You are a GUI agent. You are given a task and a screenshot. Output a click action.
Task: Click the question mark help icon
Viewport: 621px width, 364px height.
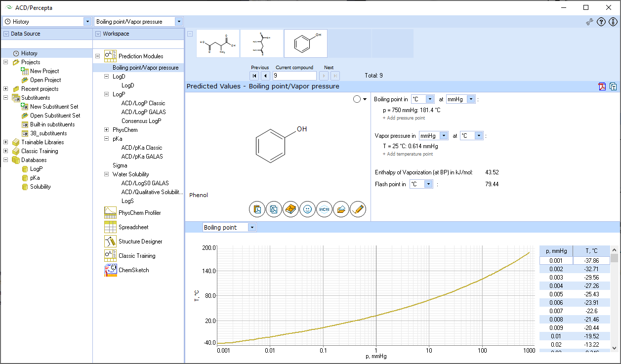(601, 22)
